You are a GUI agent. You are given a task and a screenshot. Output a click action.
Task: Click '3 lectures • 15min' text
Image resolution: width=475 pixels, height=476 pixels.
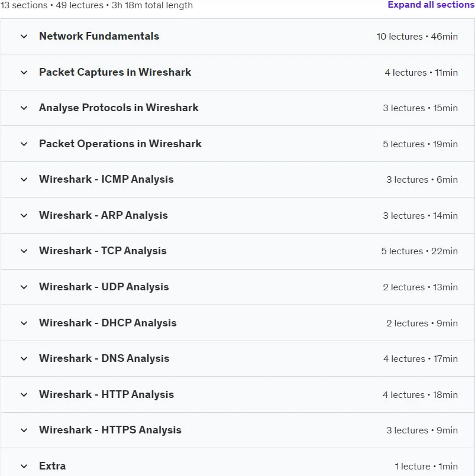click(420, 108)
